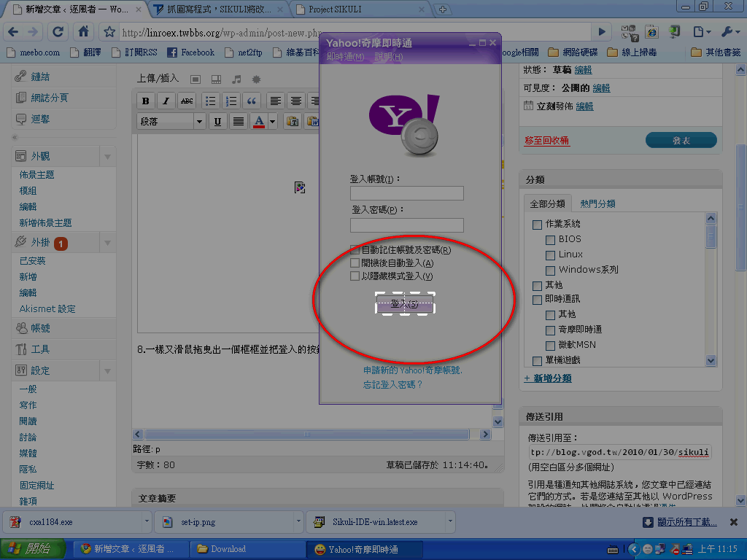Open Sikuli-IDE download options arrow
The width and height of the screenshot is (747, 560).
[x=449, y=522]
